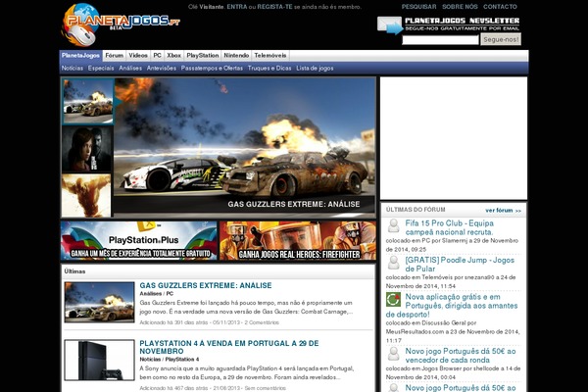Viewport: 588px width, 392px height.
Task: Switch to the Xbox tab
Action: click(174, 56)
